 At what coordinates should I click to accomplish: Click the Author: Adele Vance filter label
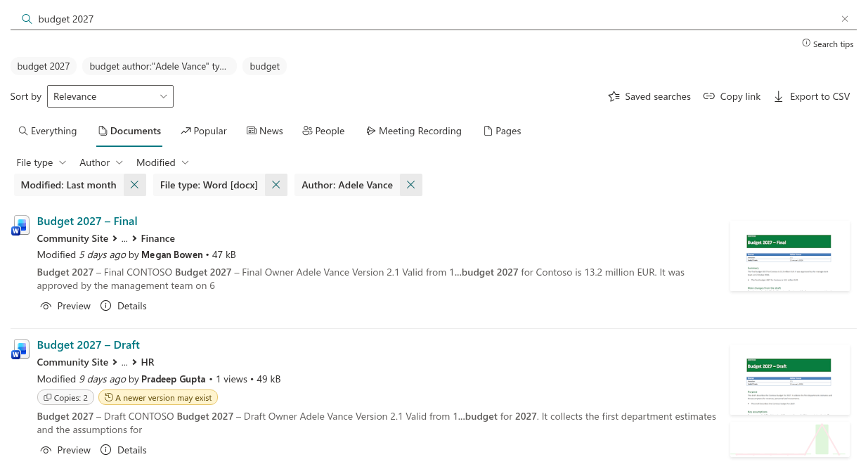[x=347, y=185]
